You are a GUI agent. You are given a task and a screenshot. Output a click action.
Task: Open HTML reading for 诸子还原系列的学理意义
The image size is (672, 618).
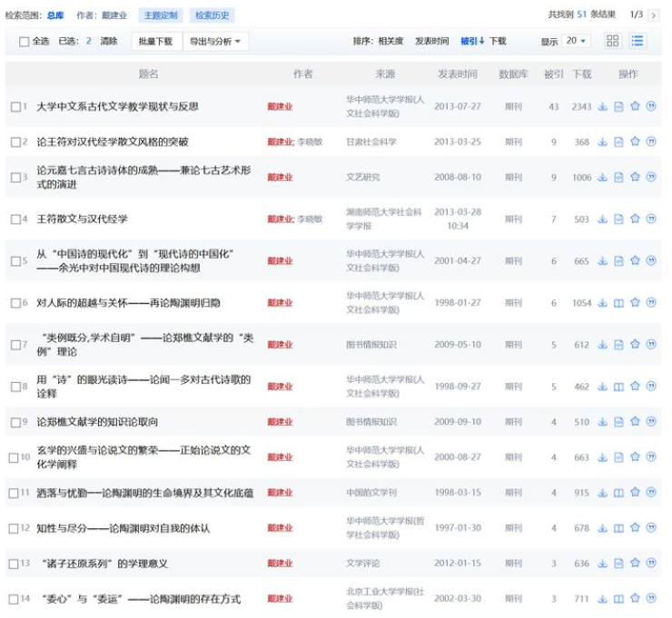pos(618,564)
